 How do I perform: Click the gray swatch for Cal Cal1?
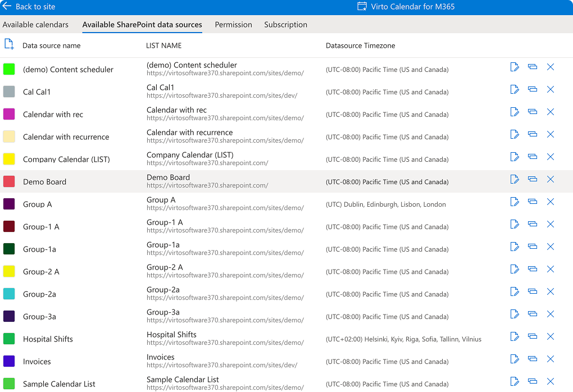click(x=9, y=92)
